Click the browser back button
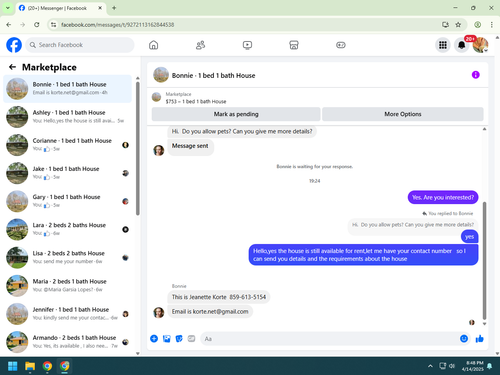Viewport: 500px width, 375px height. click(x=9, y=25)
